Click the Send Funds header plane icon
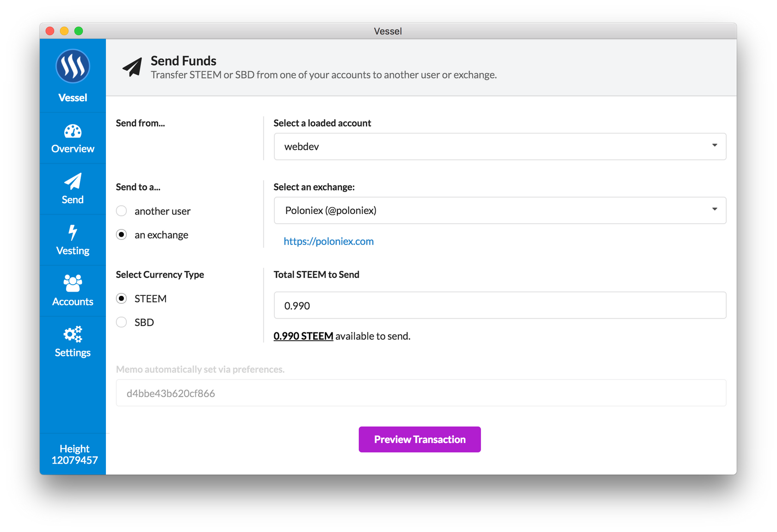The image size is (777, 532). pos(132,67)
